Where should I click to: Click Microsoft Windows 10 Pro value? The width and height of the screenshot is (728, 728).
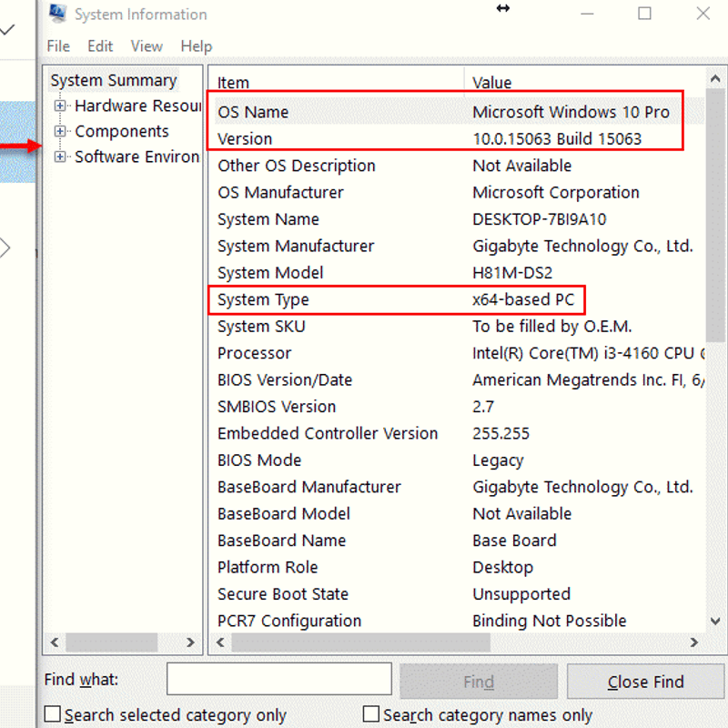pos(571,112)
